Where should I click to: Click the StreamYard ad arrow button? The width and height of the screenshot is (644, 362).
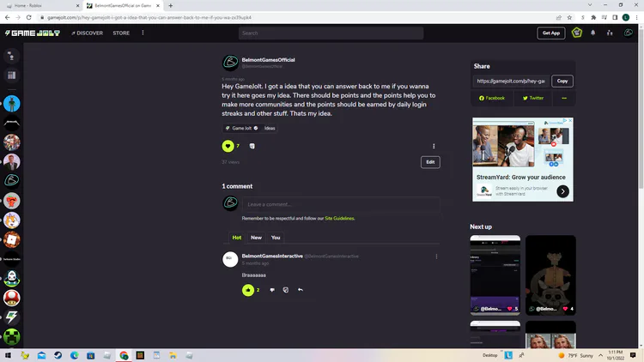tap(562, 191)
